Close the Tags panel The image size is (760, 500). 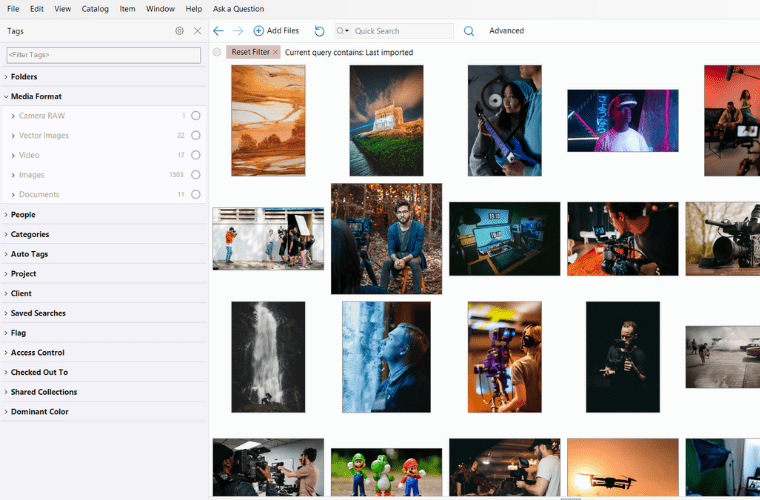pos(197,31)
